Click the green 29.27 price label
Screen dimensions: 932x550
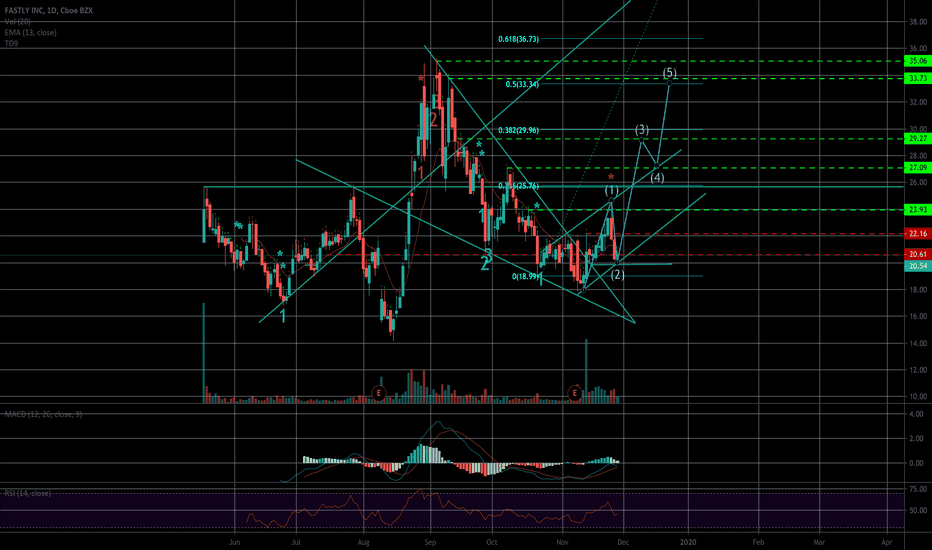(x=918, y=139)
